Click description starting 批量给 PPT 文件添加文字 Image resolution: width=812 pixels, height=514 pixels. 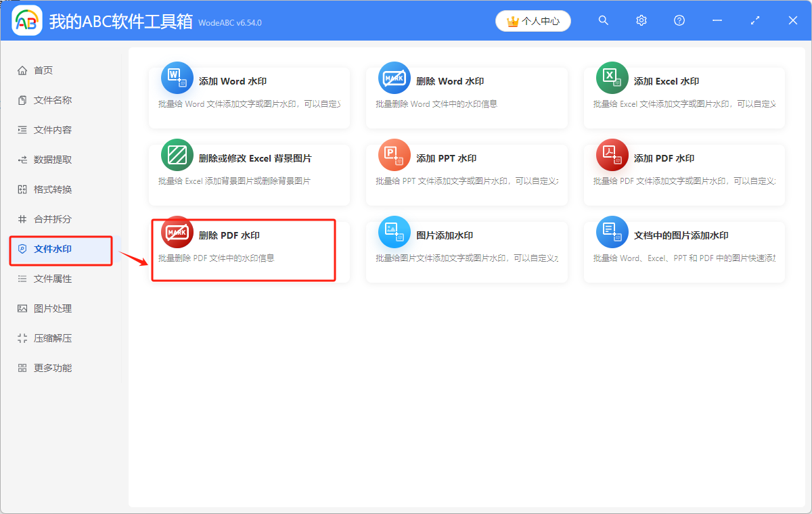click(x=467, y=181)
